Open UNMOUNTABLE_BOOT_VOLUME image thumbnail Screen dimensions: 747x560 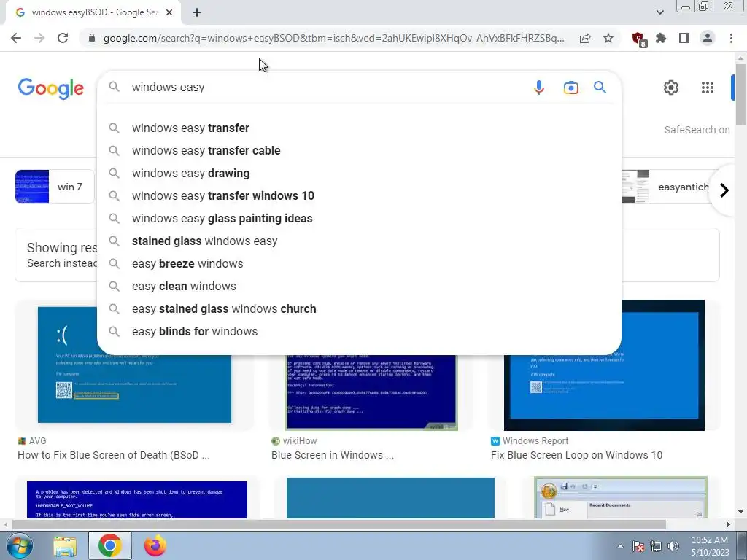pos(137,499)
